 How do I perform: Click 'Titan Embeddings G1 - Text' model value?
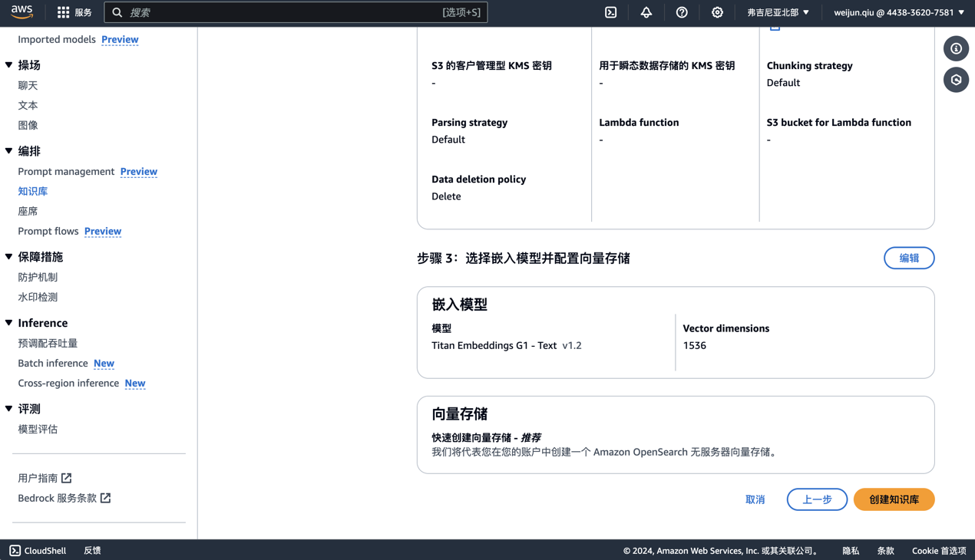(x=494, y=345)
